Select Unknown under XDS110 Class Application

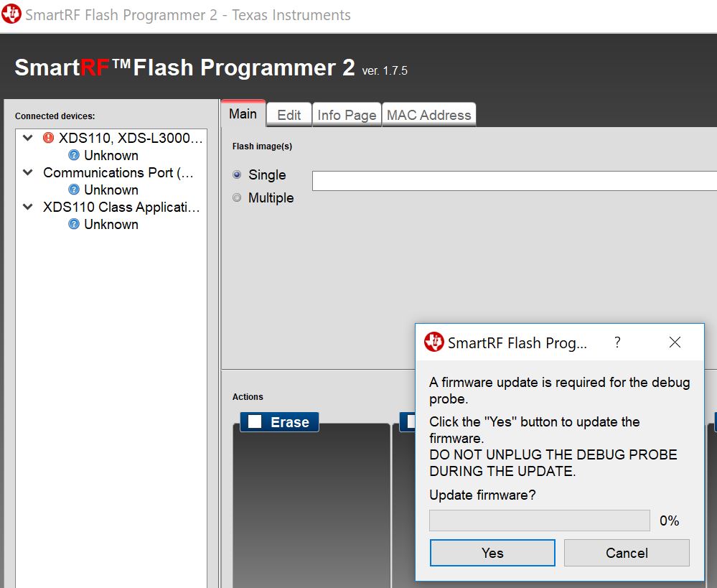tap(111, 224)
